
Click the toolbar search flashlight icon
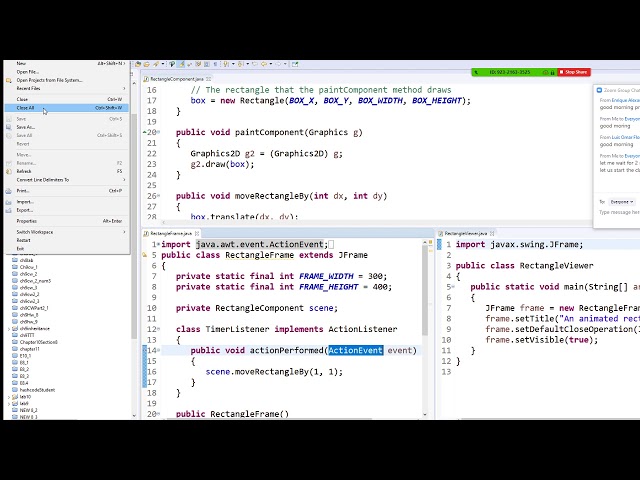(x=156, y=64)
